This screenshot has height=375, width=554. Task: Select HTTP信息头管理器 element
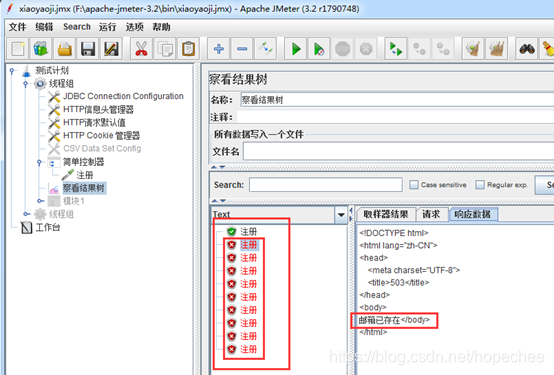point(98,110)
